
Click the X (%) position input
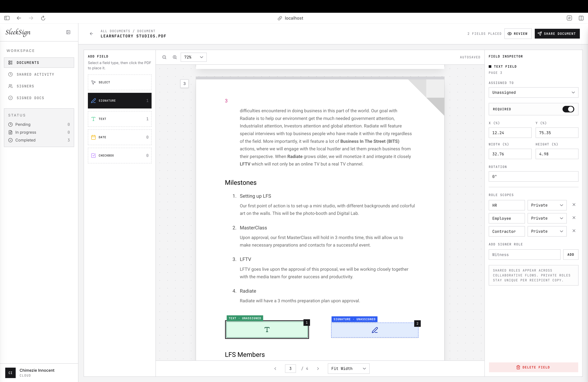pyautogui.click(x=510, y=133)
